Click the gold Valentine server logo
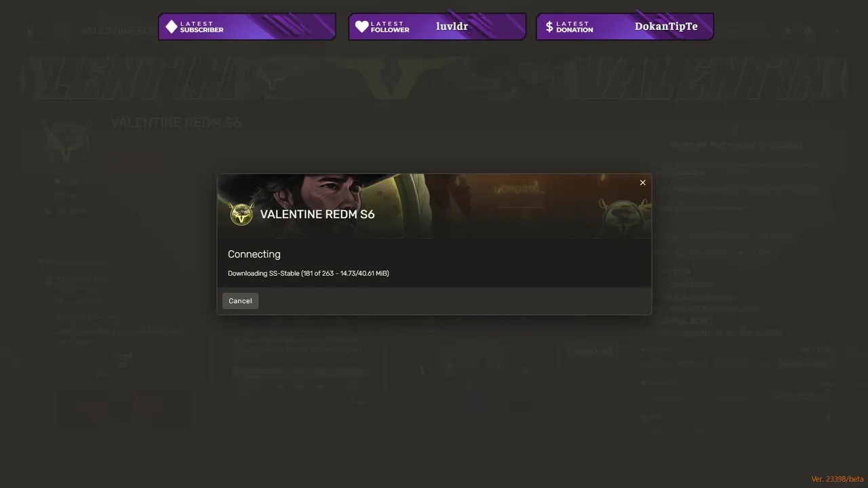The image size is (868, 488). coord(241,214)
